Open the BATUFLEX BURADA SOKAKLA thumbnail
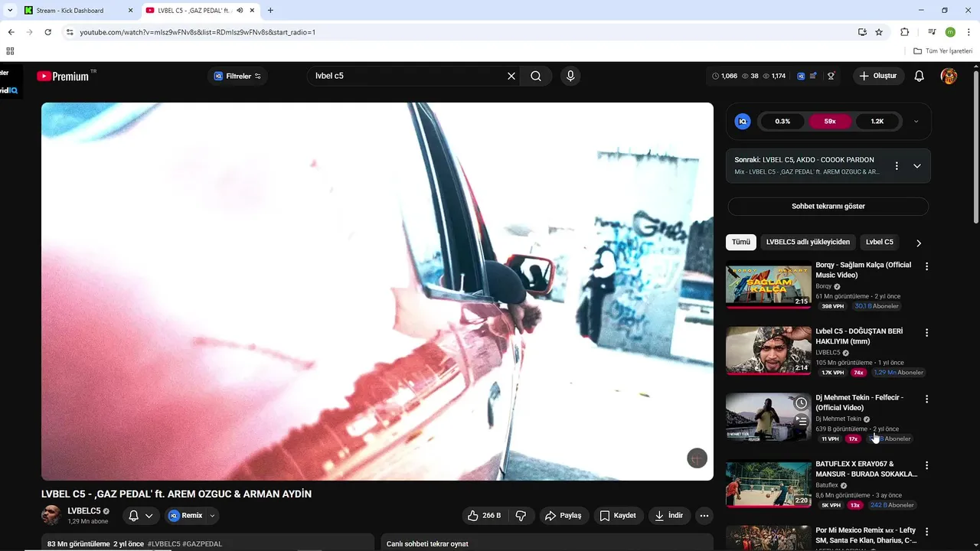Viewport: 980px width, 551px height. (769, 484)
